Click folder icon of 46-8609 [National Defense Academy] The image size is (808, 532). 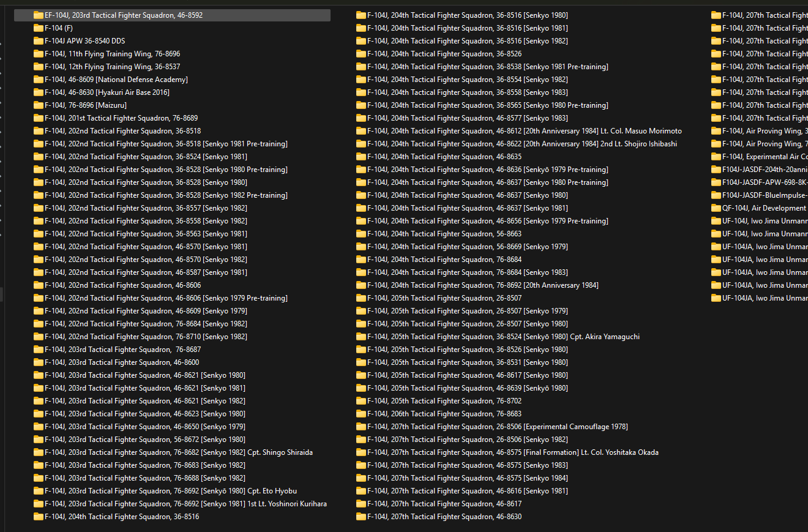[39, 80]
